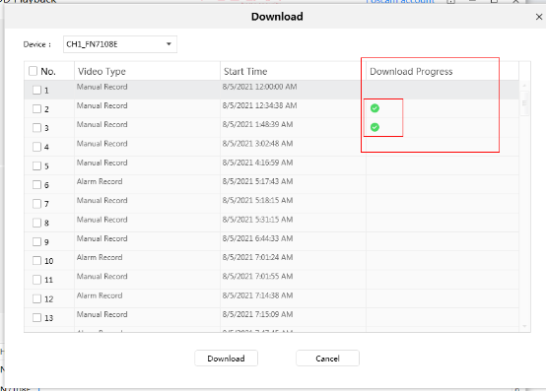The height and width of the screenshot is (392, 546).
Task: Select start time 8/5/2021 4:16:59 AM
Action: pyautogui.click(x=257, y=163)
